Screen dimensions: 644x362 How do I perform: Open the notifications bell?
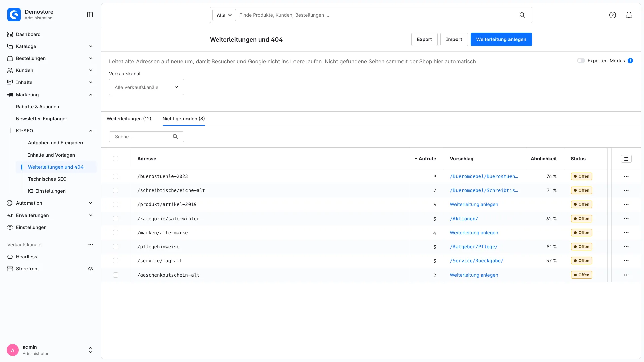click(629, 15)
